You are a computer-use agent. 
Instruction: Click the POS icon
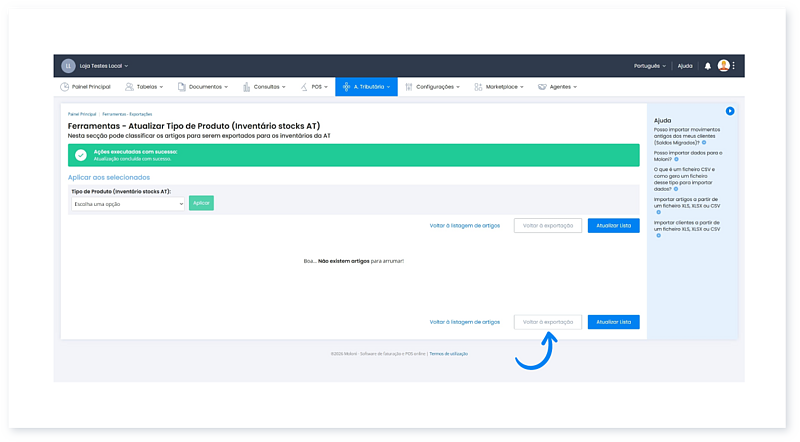[x=304, y=87]
